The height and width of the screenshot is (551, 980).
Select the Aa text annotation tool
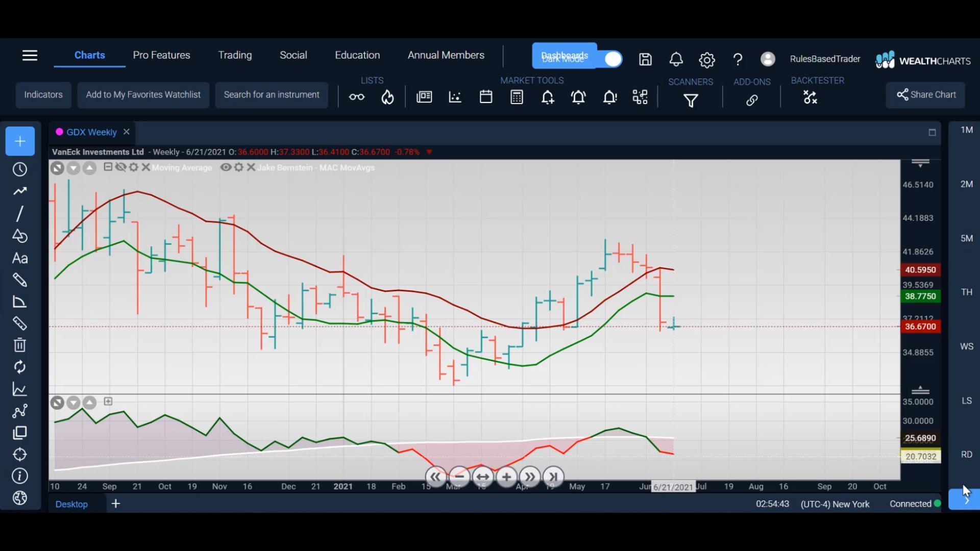[x=20, y=258]
